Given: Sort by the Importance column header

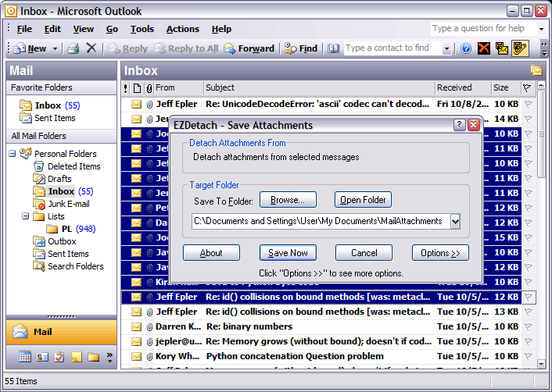Looking at the screenshot, I should click(126, 88).
